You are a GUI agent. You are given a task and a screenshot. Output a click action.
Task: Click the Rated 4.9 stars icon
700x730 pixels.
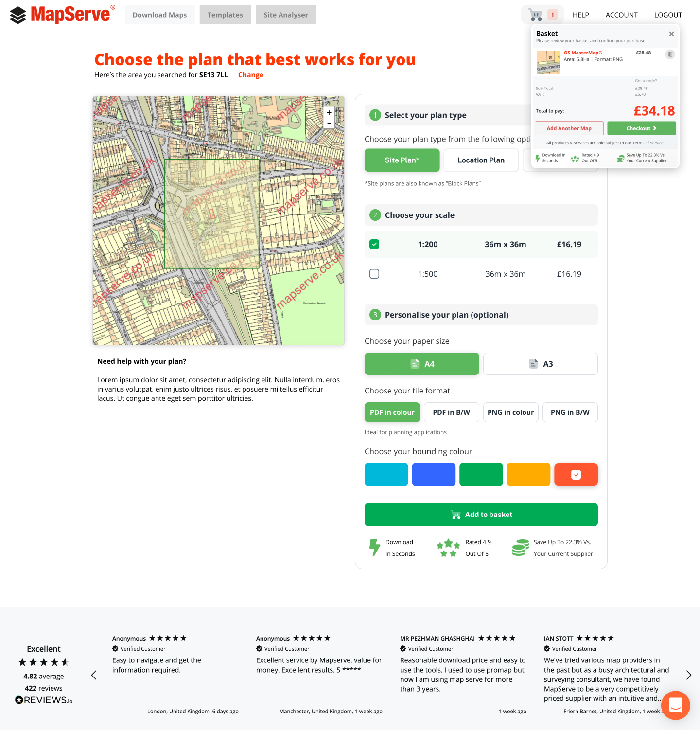(x=448, y=548)
